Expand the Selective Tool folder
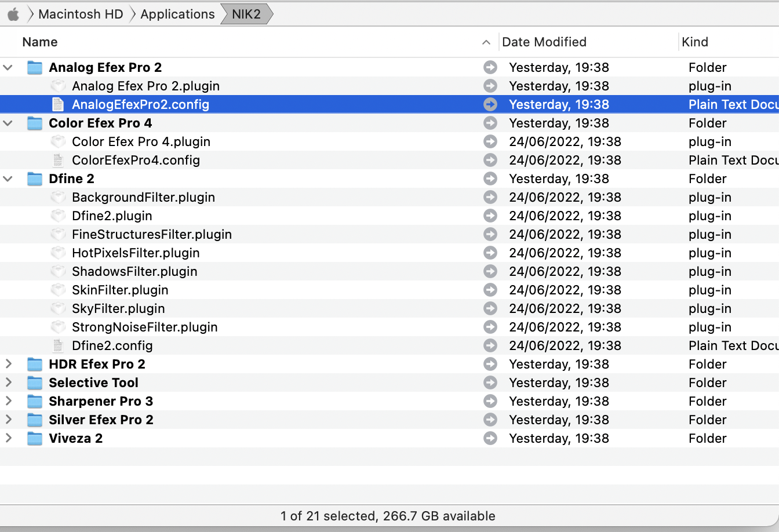Viewport: 779px width, 532px height. pos(8,382)
